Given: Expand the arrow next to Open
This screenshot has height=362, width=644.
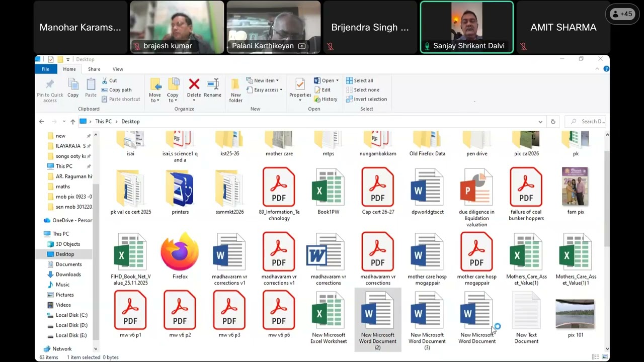Looking at the screenshot, I should tap(337, 80).
